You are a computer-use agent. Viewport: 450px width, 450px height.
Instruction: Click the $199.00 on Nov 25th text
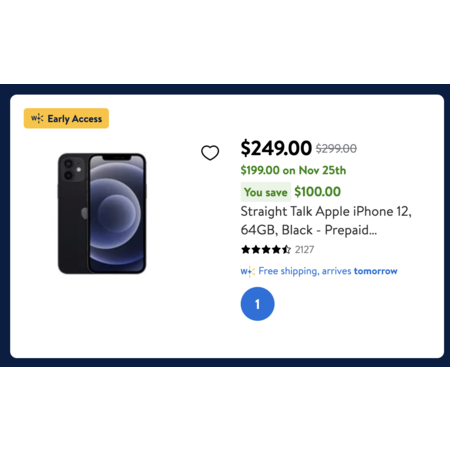coord(293,170)
